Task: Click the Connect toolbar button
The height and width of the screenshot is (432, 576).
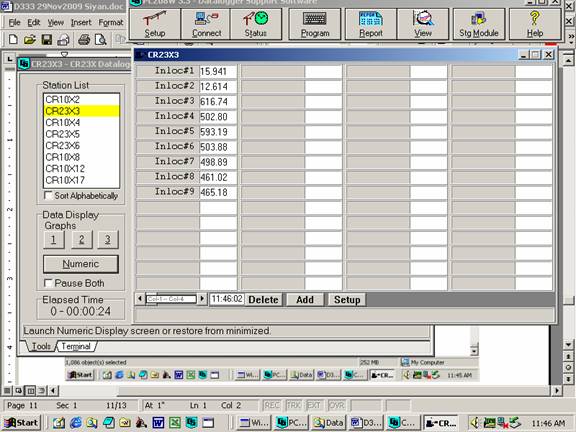Action: point(206,24)
